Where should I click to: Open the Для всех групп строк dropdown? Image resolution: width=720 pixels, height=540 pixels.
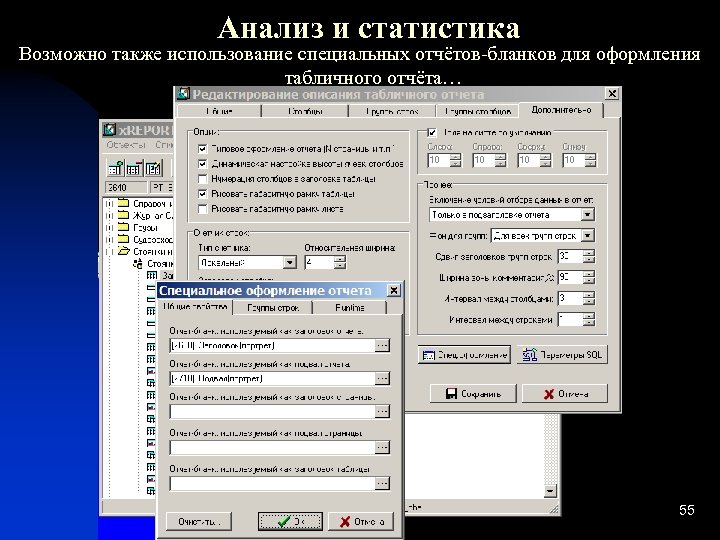(x=587, y=236)
